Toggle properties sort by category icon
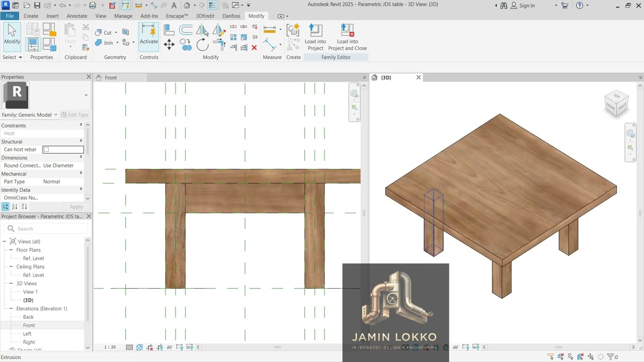The image size is (644, 362). [x=5, y=207]
